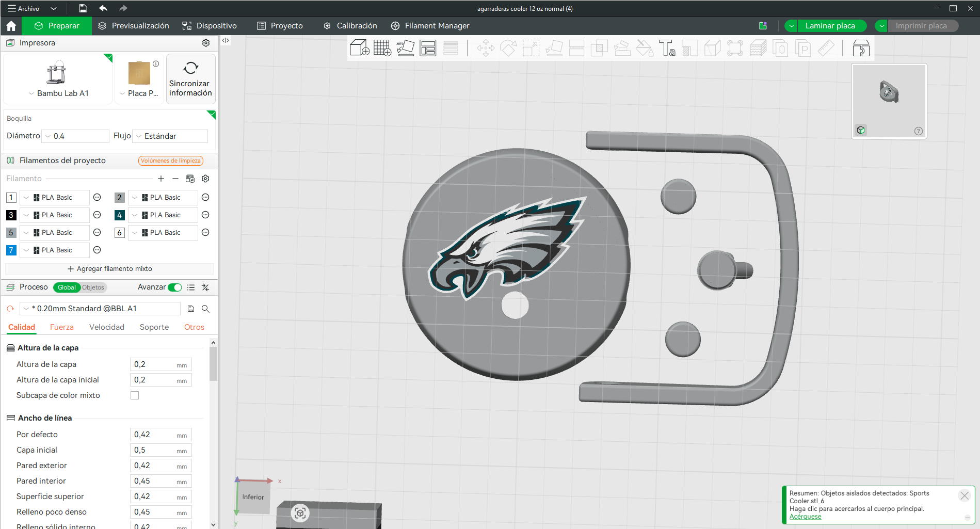Click the save project icon
This screenshot has width=980, height=529.
click(x=83, y=8)
